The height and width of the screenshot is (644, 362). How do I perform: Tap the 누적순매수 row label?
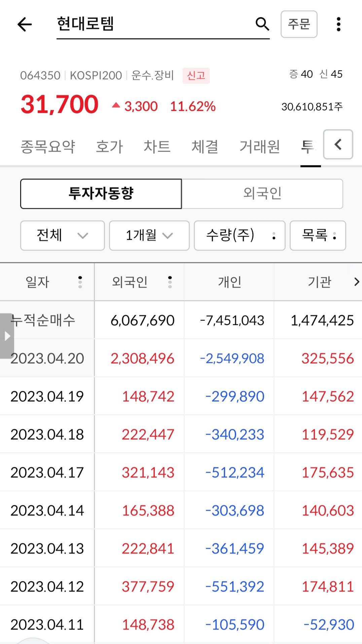(43, 320)
